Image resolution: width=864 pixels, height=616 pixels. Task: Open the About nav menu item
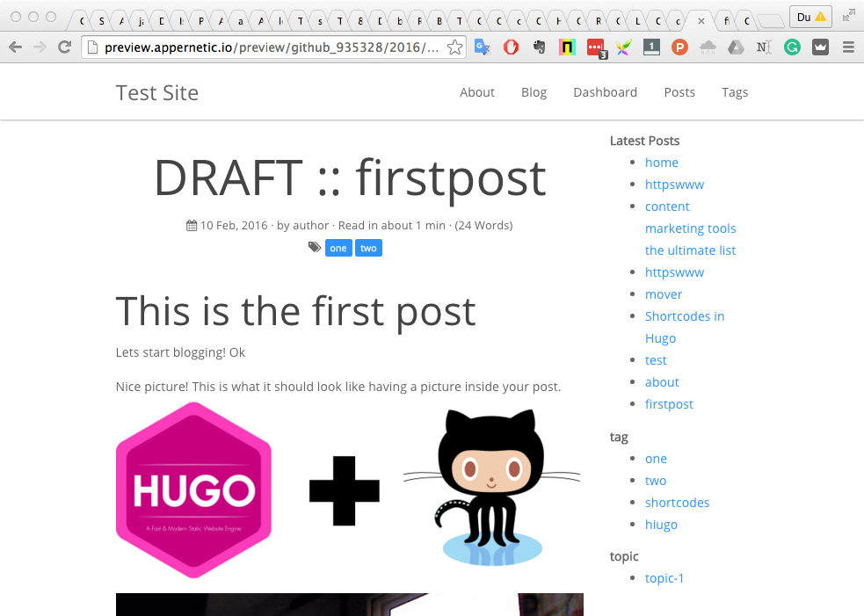click(x=477, y=92)
